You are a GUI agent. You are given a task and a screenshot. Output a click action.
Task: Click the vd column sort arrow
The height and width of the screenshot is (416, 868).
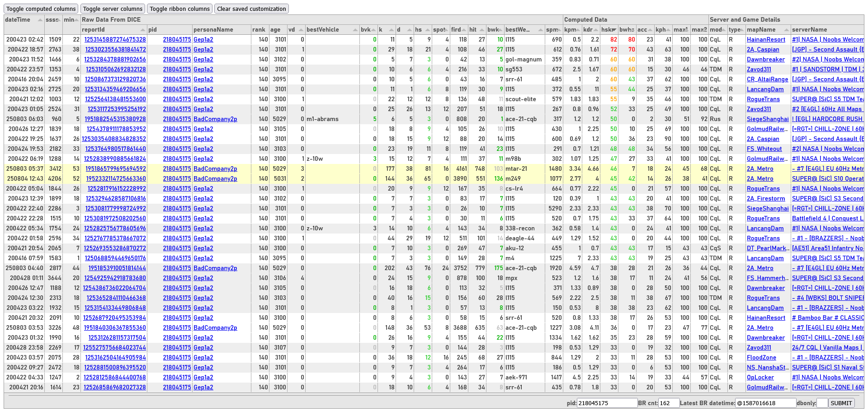click(301, 30)
